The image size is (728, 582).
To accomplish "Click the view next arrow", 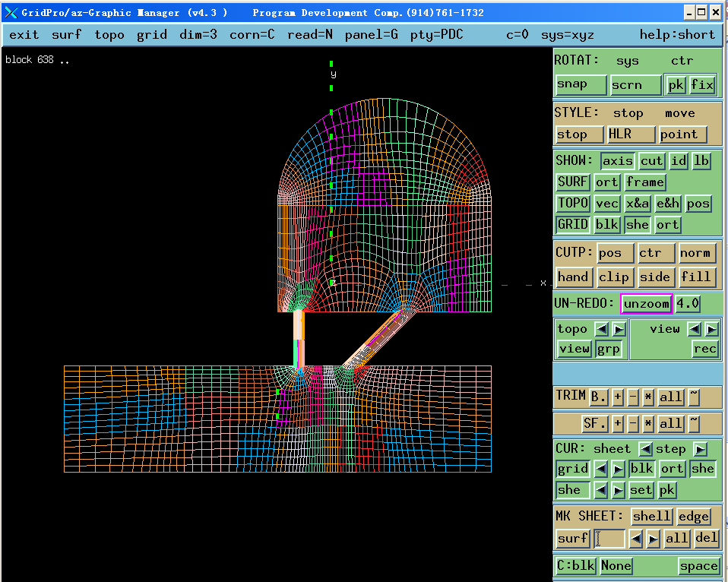I will coord(711,329).
